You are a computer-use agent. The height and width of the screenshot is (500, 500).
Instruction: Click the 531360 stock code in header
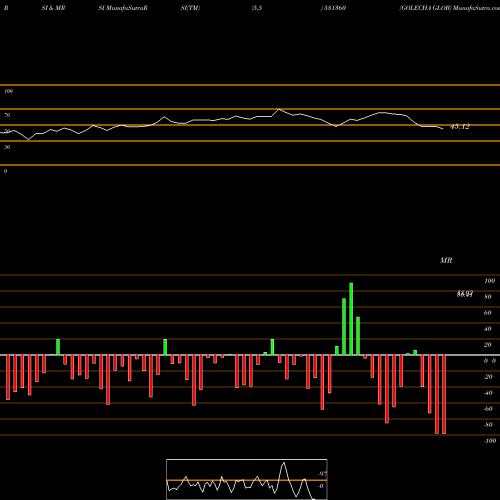point(334,8)
